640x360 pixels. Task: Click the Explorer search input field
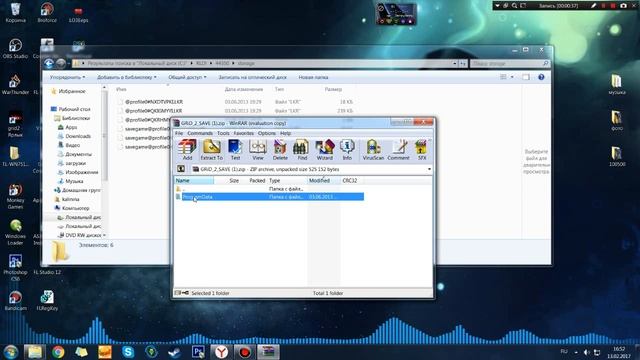[509, 64]
